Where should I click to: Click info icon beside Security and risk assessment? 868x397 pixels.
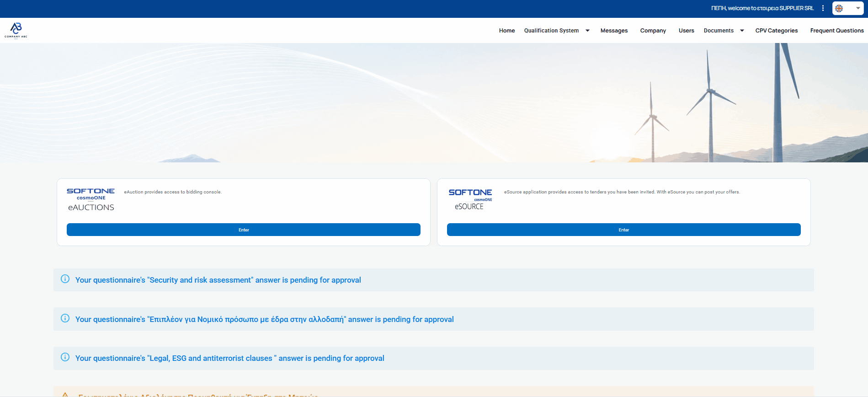click(x=65, y=279)
